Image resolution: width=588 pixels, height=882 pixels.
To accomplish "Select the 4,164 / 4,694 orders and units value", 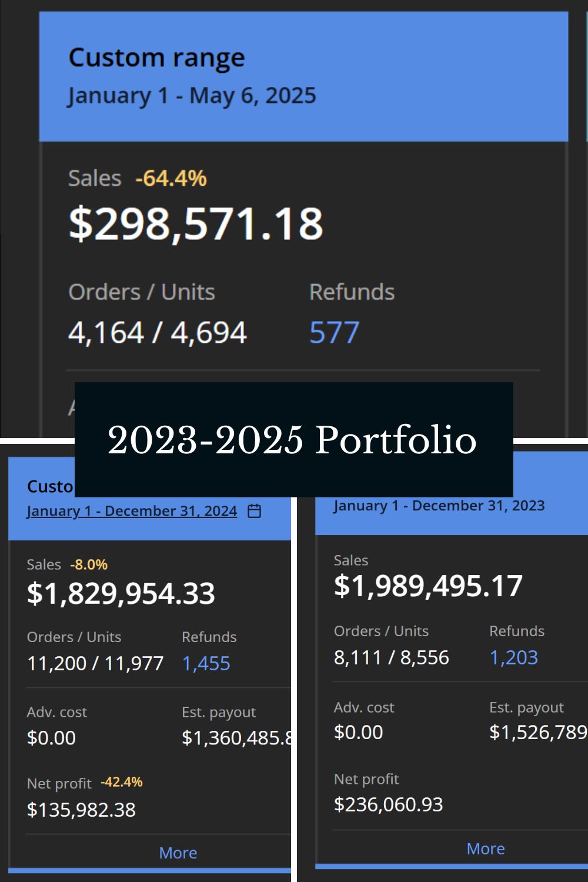I will (158, 333).
